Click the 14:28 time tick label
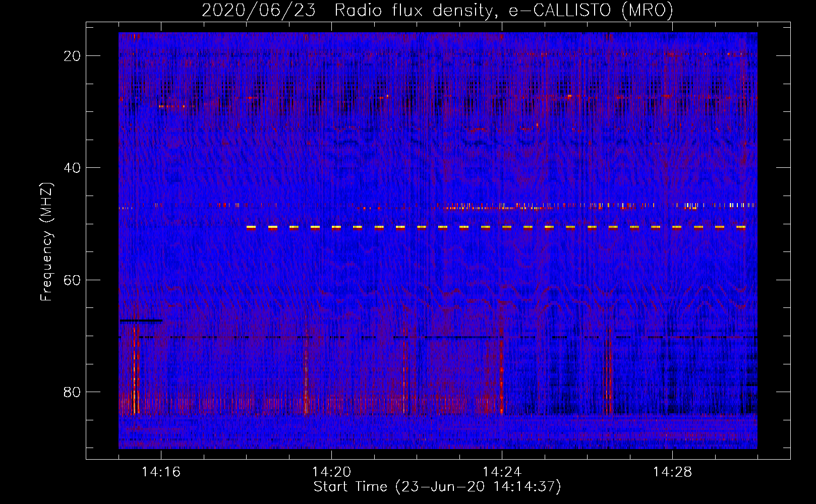This screenshot has height=504, width=816. (x=672, y=472)
